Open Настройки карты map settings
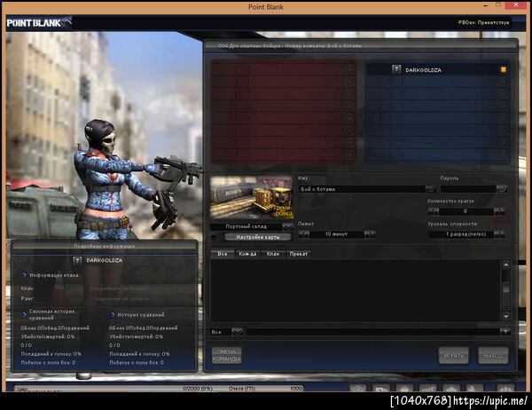 pos(258,237)
